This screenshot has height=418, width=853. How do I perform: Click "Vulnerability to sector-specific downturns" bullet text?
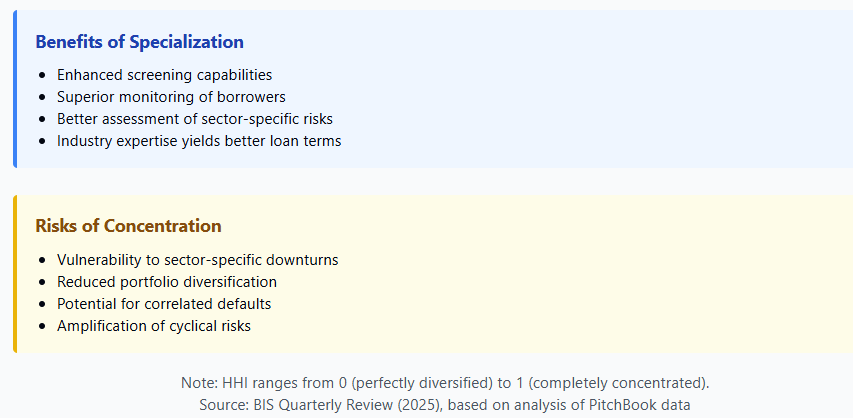197,260
